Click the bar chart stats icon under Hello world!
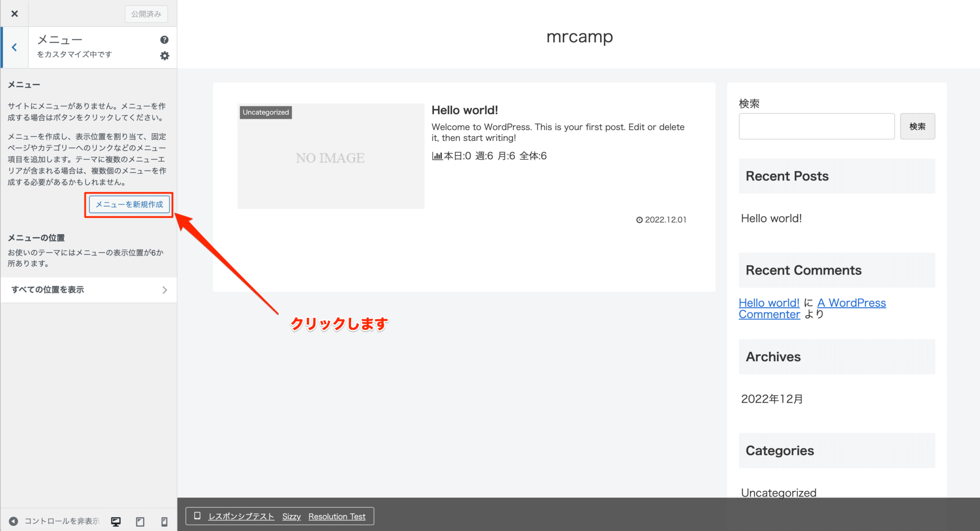 point(437,156)
